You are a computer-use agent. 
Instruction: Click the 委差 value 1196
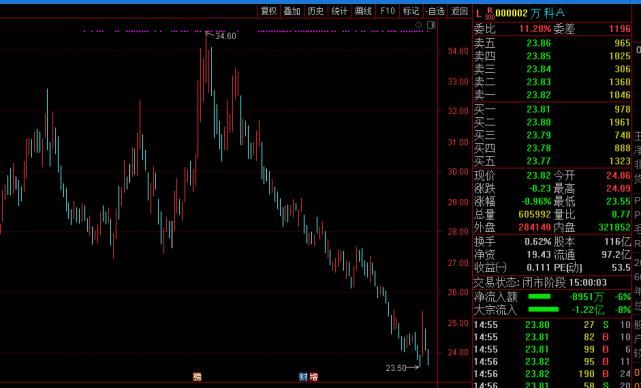(x=619, y=29)
